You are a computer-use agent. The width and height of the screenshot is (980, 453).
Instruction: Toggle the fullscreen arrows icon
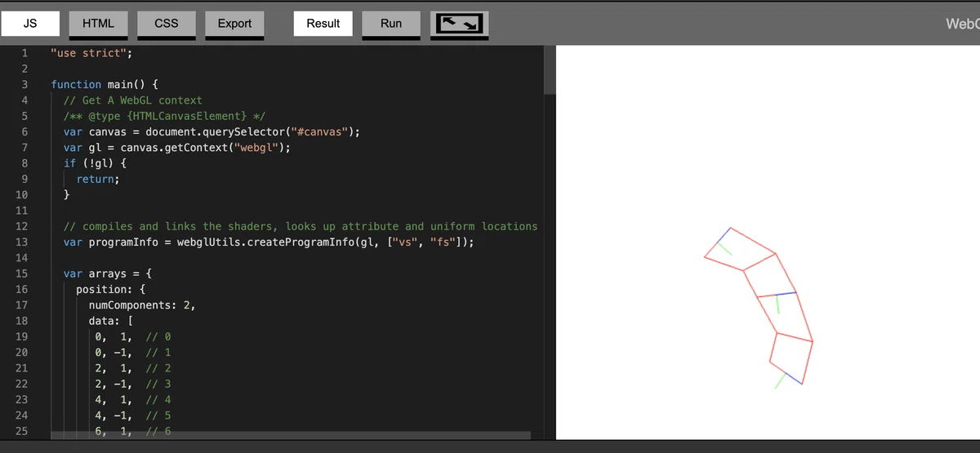tap(460, 24)
